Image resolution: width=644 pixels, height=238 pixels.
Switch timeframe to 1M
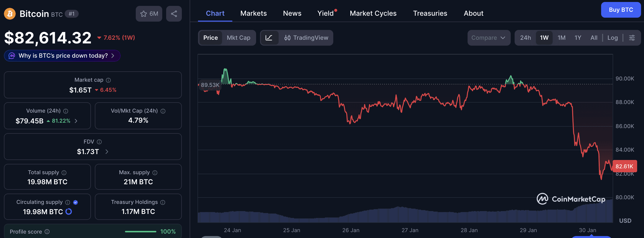click(561, 38)
